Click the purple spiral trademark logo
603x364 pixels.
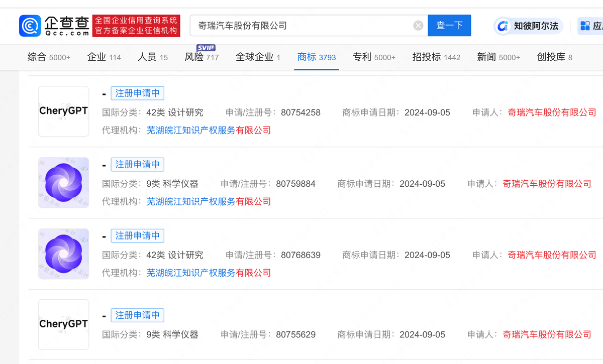pyautogui.click(x=63, y=183)
